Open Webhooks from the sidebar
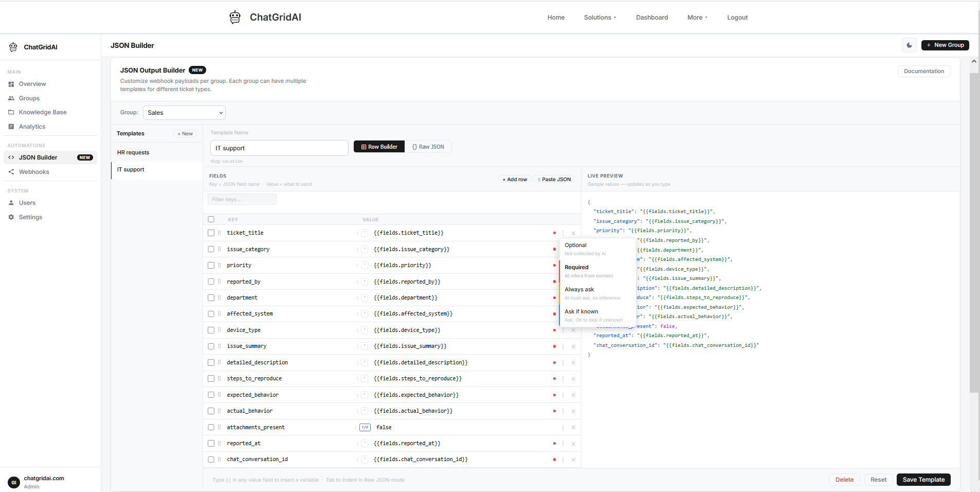 click(34, 172)
